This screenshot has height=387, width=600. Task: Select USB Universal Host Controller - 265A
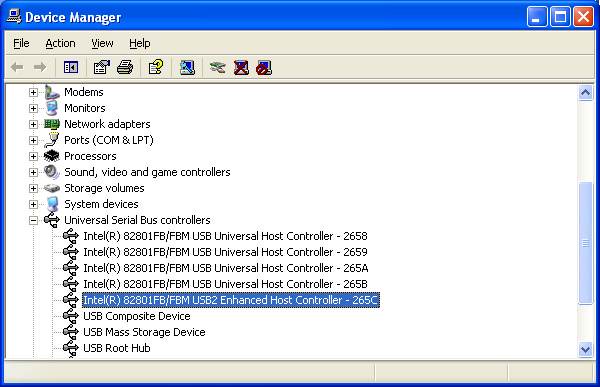pyautogui.click(x=226, y=268)
